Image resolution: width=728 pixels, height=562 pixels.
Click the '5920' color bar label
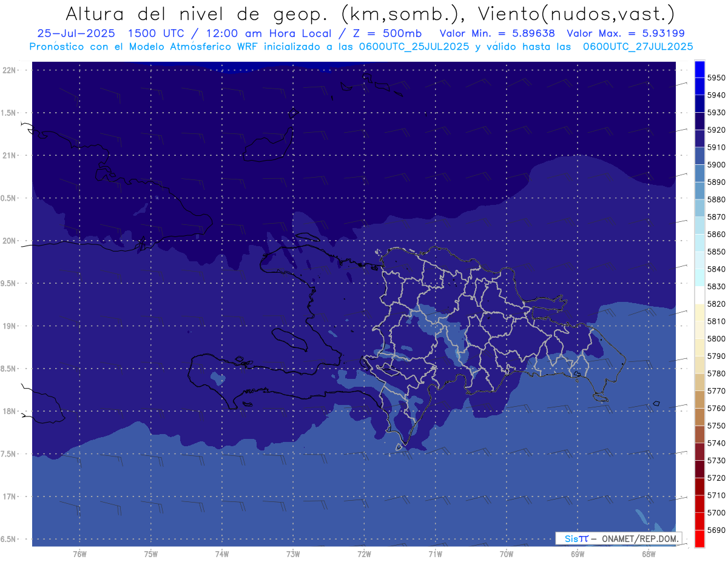coord(716,130)
